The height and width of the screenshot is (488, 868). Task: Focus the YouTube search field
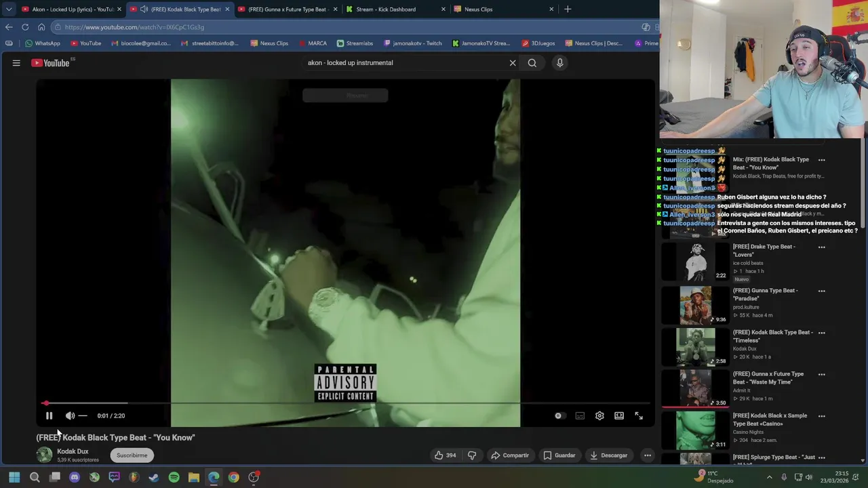point(403,62)
